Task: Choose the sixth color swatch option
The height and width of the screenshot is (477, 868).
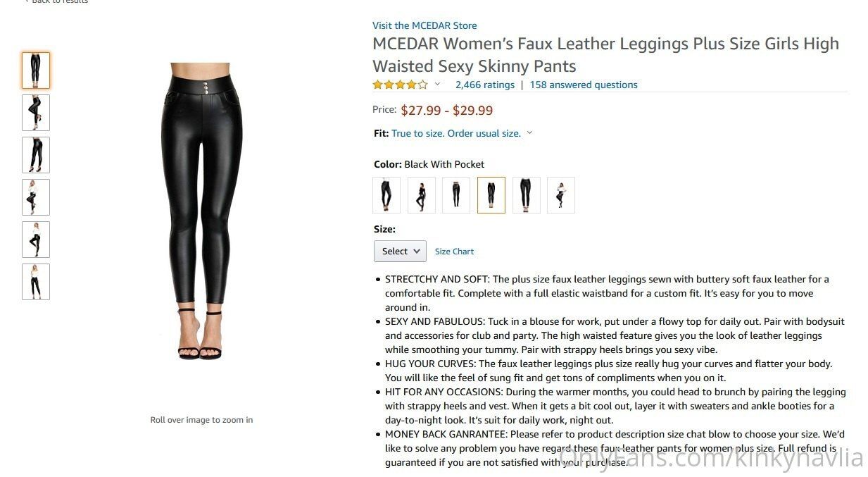Action: [561, 195]
